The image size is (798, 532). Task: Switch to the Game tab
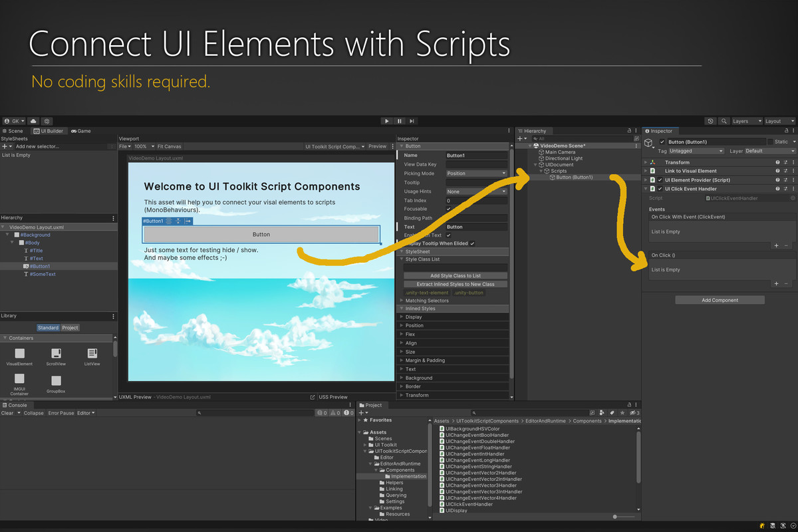point(81,131)
